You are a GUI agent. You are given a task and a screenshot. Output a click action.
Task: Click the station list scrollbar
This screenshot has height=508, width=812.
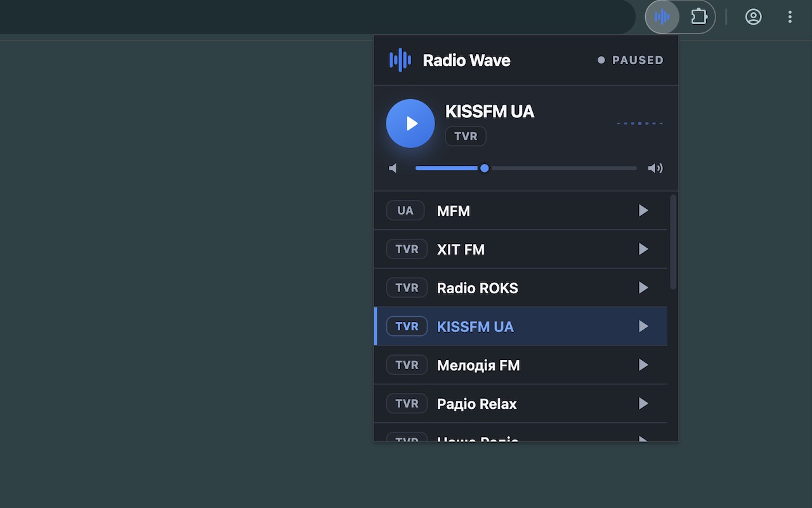[673, 242]
